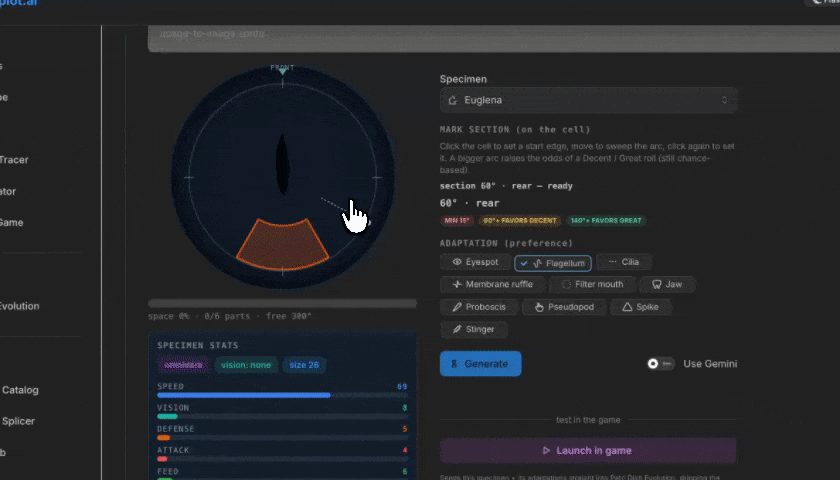Open the Euglena specimen dropdown
This screenshot has height=480, width=840.
[x=588, y=100]
